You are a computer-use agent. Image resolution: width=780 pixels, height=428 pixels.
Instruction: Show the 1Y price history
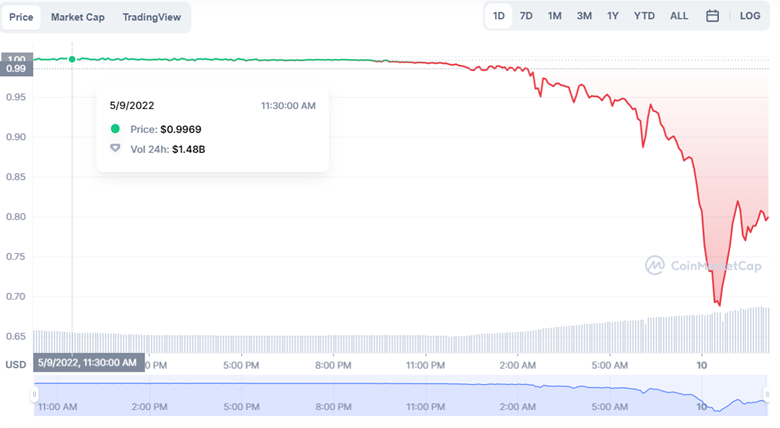(x=612, y=16)
